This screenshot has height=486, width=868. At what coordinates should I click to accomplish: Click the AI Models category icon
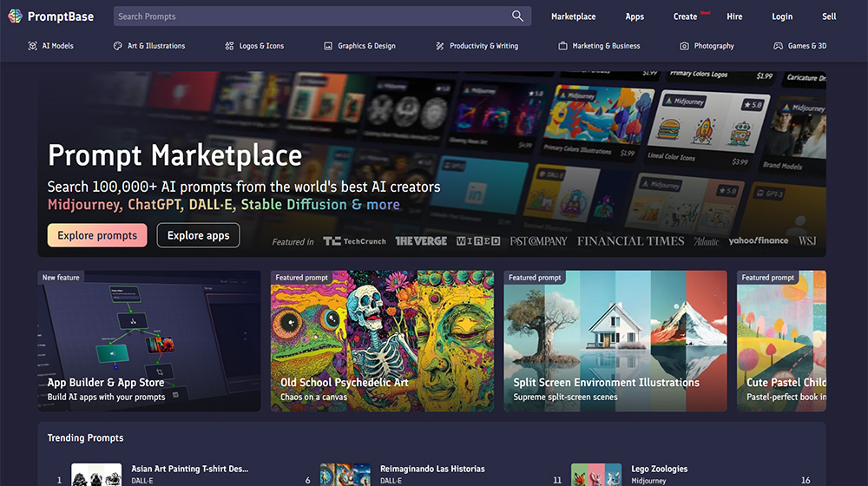coord(33,46)
